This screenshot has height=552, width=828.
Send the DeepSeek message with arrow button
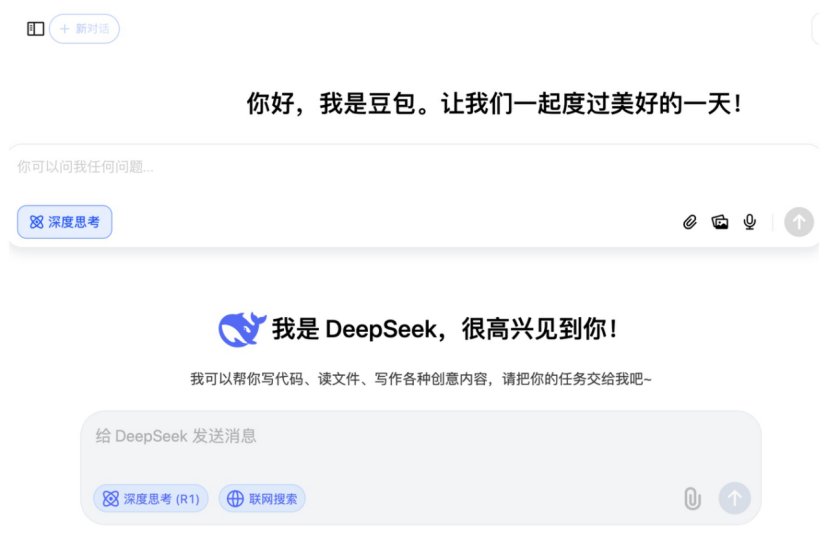[x=735, y=498]
